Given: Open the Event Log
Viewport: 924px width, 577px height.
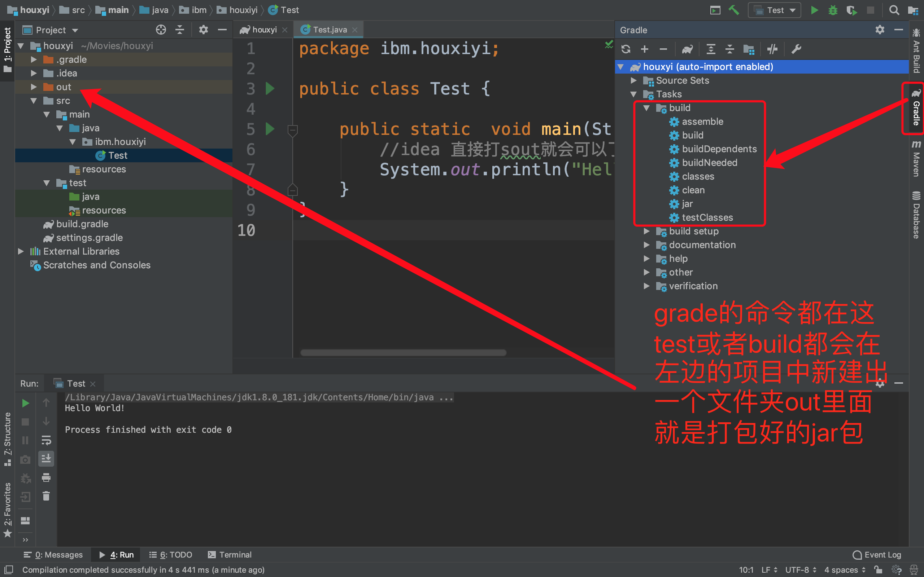Looking at the screenshot, I should tap(877, 555).
